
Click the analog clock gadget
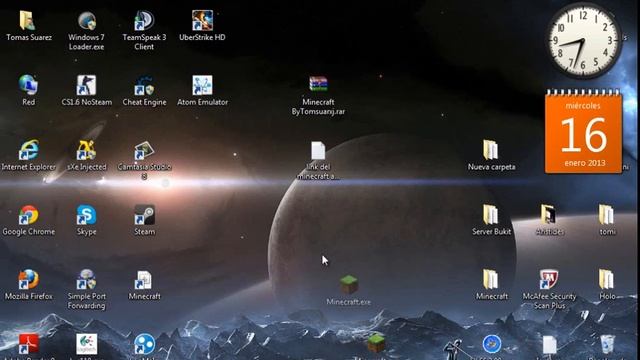coord(584,41)
